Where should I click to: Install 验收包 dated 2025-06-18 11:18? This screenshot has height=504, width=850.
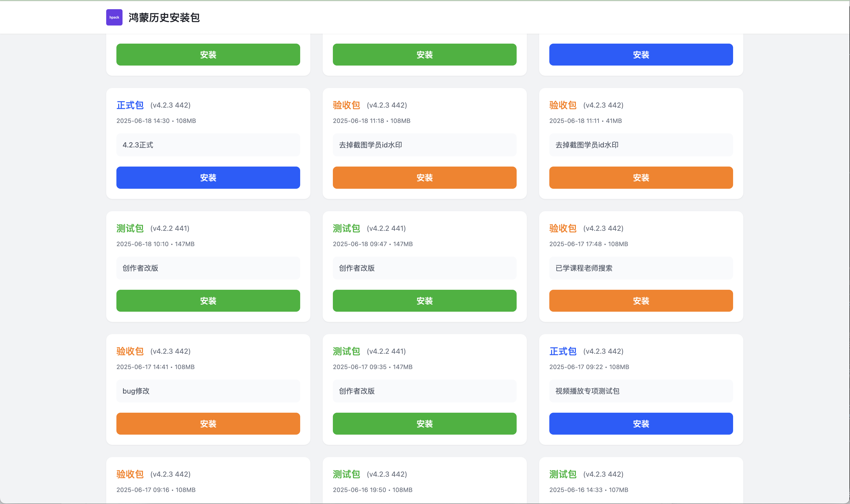(x=424, y=177)
